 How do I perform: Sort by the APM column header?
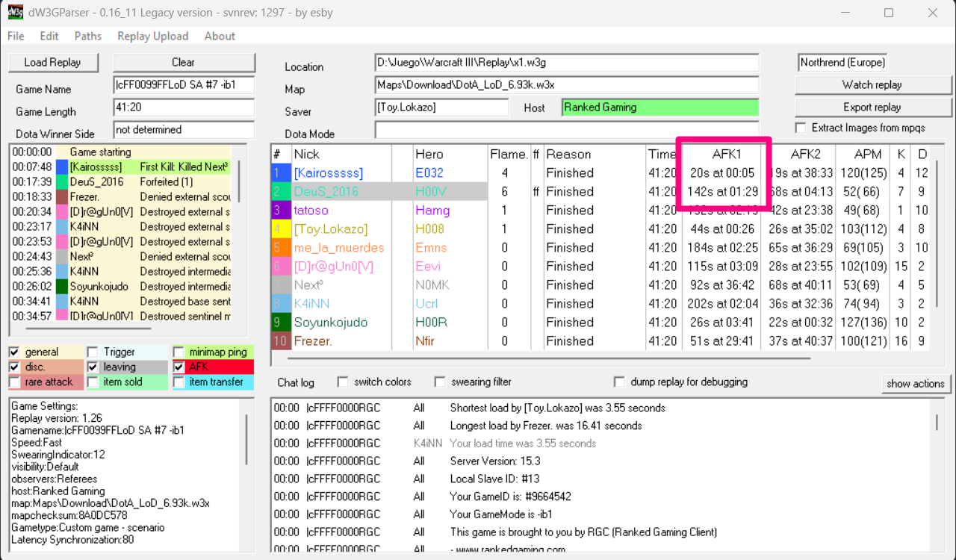(x=868, y=155)
